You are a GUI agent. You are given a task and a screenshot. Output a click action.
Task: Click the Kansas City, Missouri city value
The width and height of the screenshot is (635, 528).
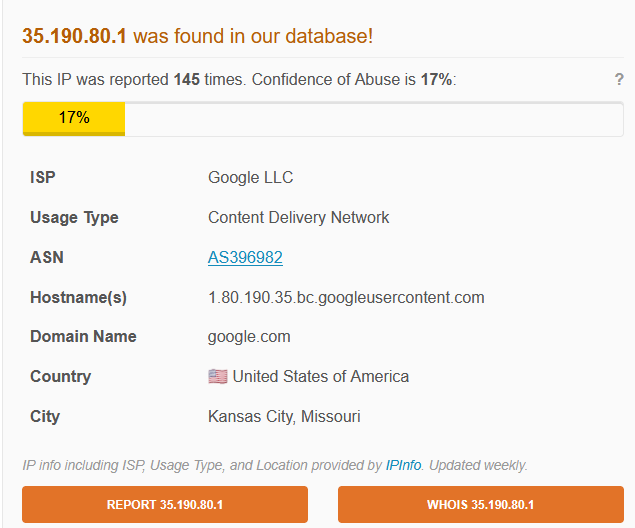(284, 417)
